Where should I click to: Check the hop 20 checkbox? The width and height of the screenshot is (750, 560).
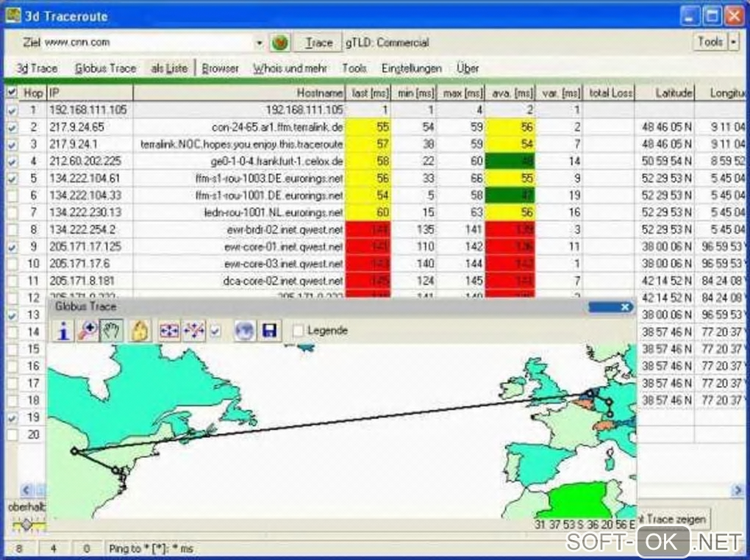point(12,435)
